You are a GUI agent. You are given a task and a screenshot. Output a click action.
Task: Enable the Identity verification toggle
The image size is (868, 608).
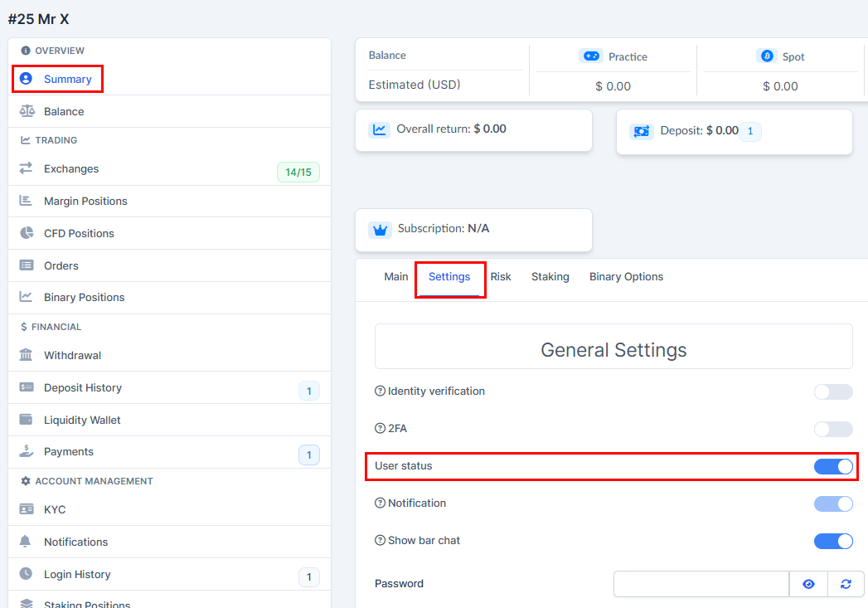(x=832, y=392)
